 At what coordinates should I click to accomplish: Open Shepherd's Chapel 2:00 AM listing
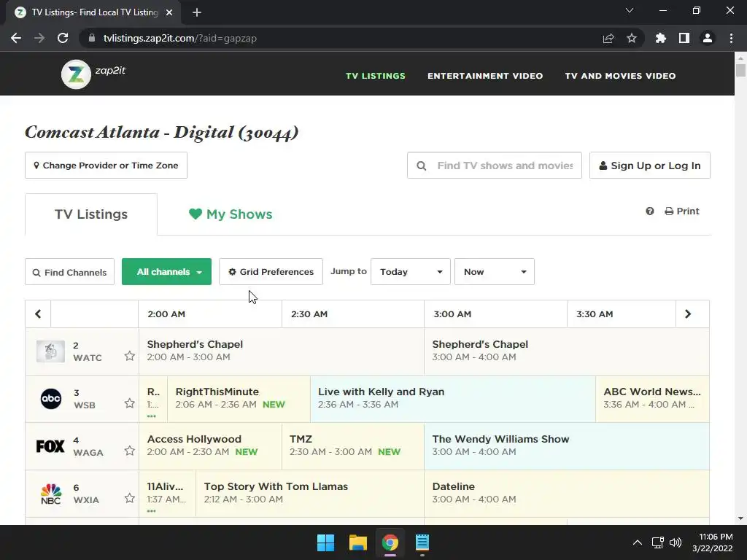click(282, 351)
